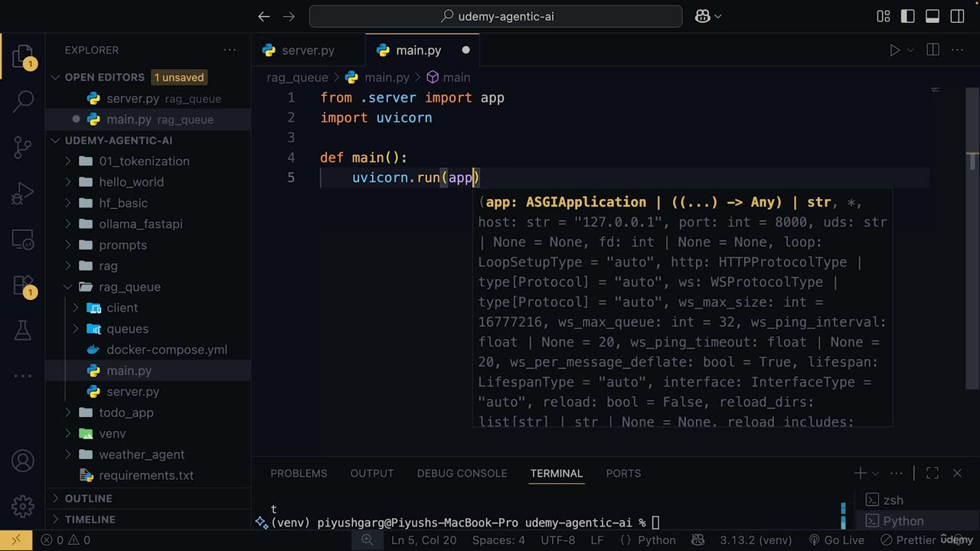Open requirements.txt file

click(x=146, y=475)
